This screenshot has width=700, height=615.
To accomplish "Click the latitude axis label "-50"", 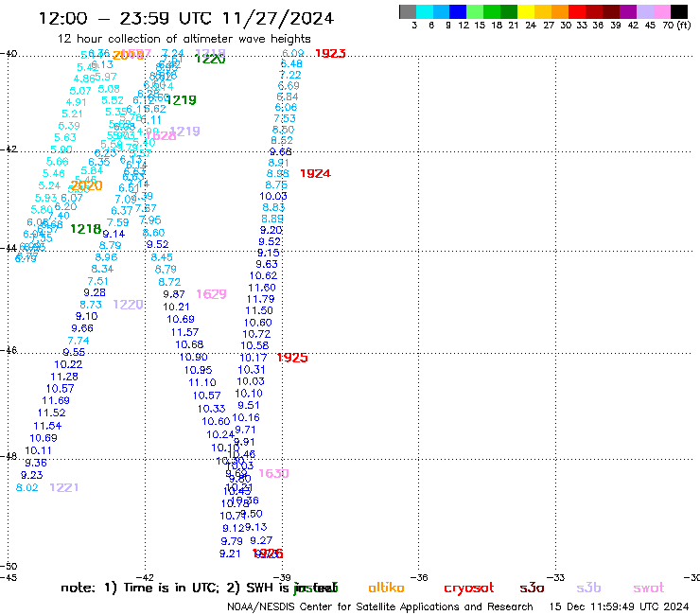I will click(9, 567).
